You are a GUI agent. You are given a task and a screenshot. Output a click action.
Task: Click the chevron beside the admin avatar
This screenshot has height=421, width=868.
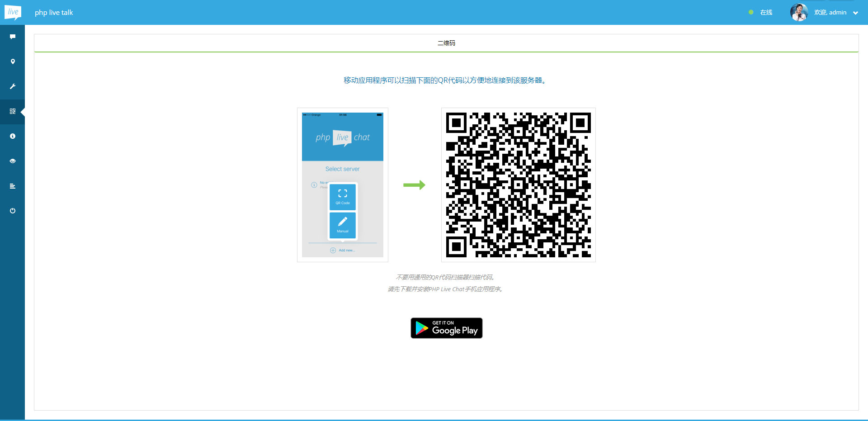pyautogui.click(x=854, y=13)
